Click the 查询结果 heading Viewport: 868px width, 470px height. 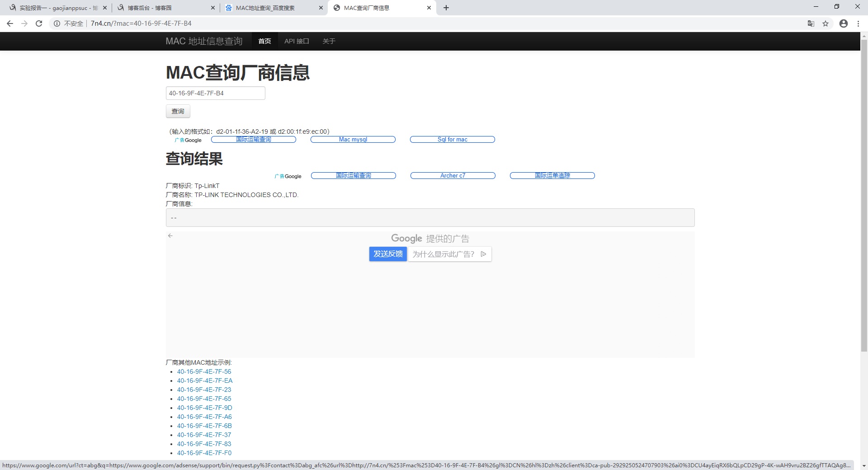tap(194, 159)
